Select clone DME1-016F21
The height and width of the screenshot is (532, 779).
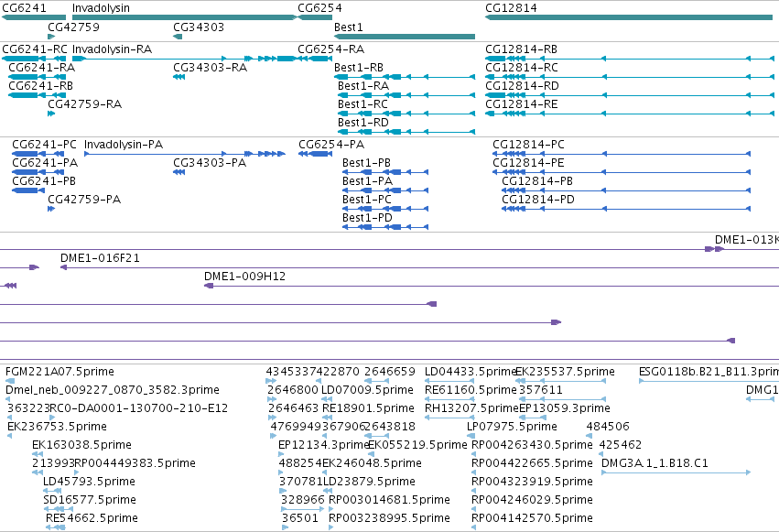pos(100,258)
